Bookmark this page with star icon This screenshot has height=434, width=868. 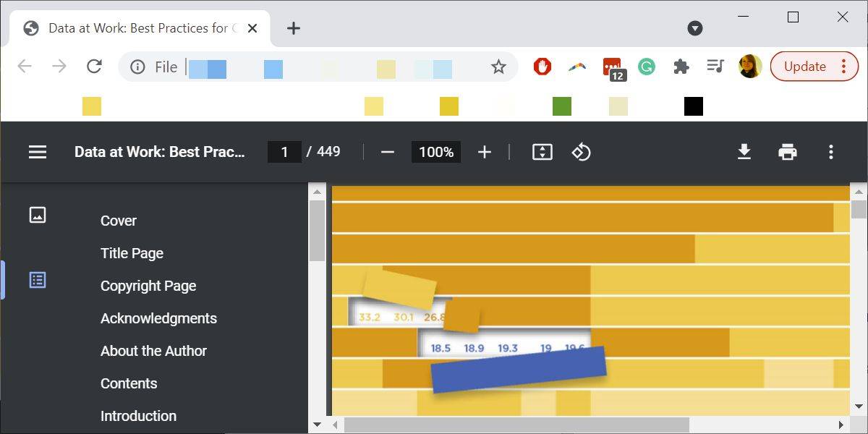click(498, 67)
